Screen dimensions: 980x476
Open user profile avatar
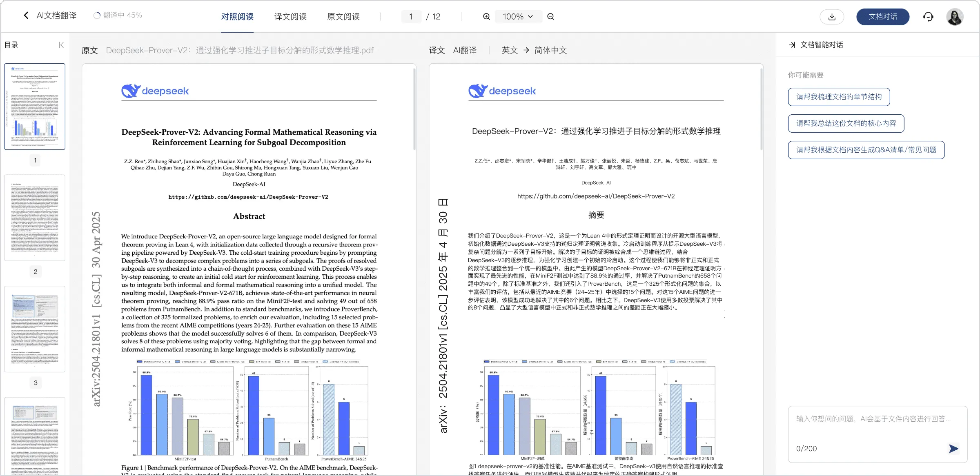[x=955, y=17]
